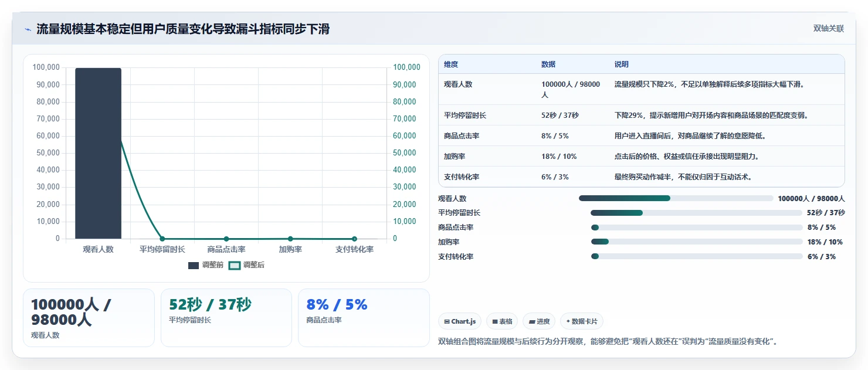Click the 商品点击率 data point on line

pyautogui.click(x=226, y=239)
